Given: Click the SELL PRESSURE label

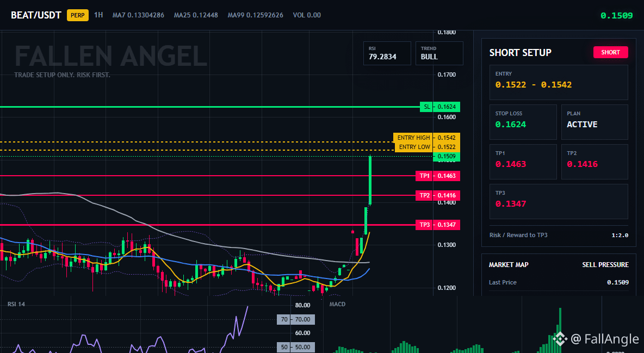Looking at the screenshot, I should 605,265.
